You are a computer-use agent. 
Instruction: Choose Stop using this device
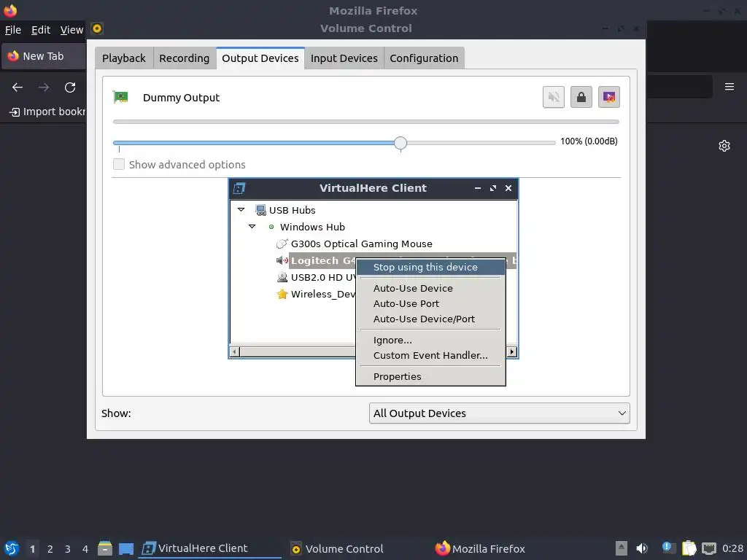coord(430,267)
